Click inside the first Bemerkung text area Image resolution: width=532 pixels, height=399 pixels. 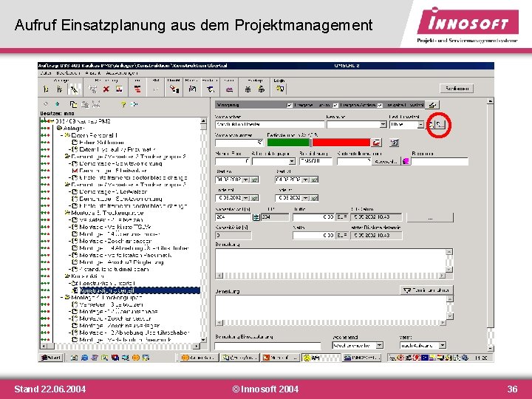pyautogui.click(x=330, y=261)
